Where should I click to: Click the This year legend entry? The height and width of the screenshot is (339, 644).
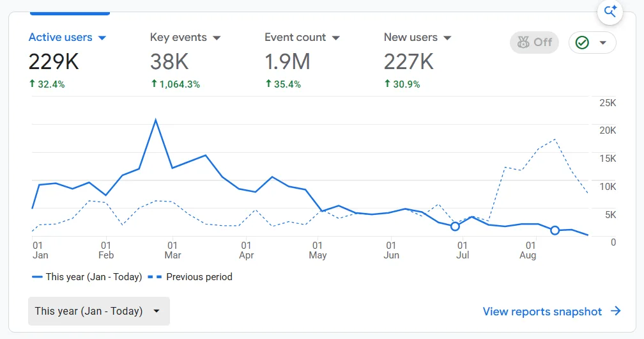click(87, 277)
